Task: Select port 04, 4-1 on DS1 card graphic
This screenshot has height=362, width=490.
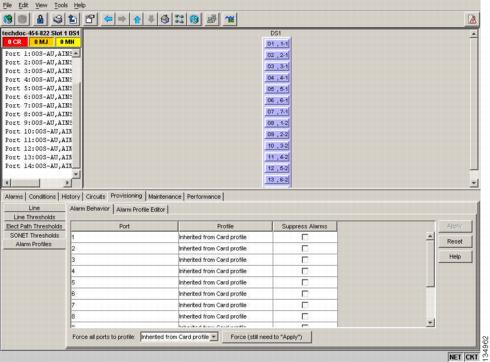Action: point(277,78)
